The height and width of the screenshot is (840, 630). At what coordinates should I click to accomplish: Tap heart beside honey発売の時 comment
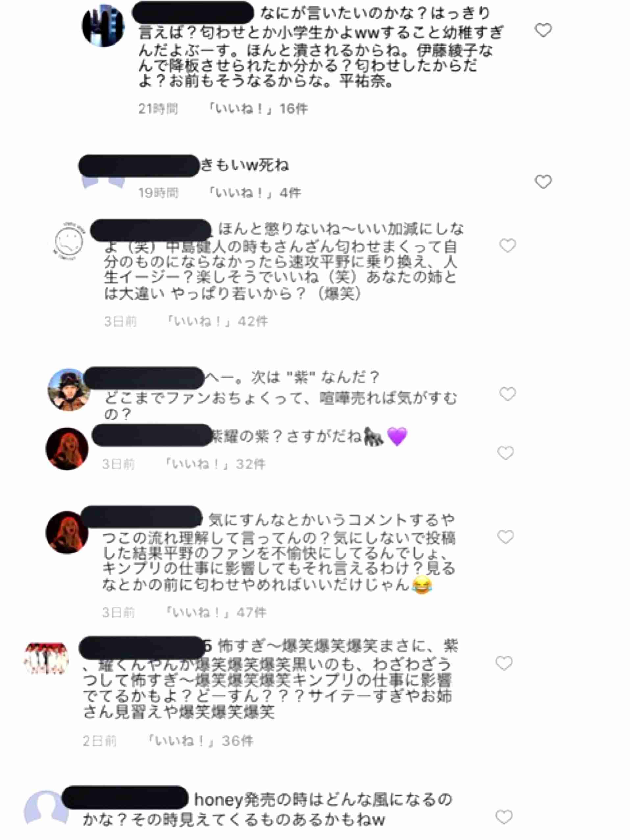point(504,816)
